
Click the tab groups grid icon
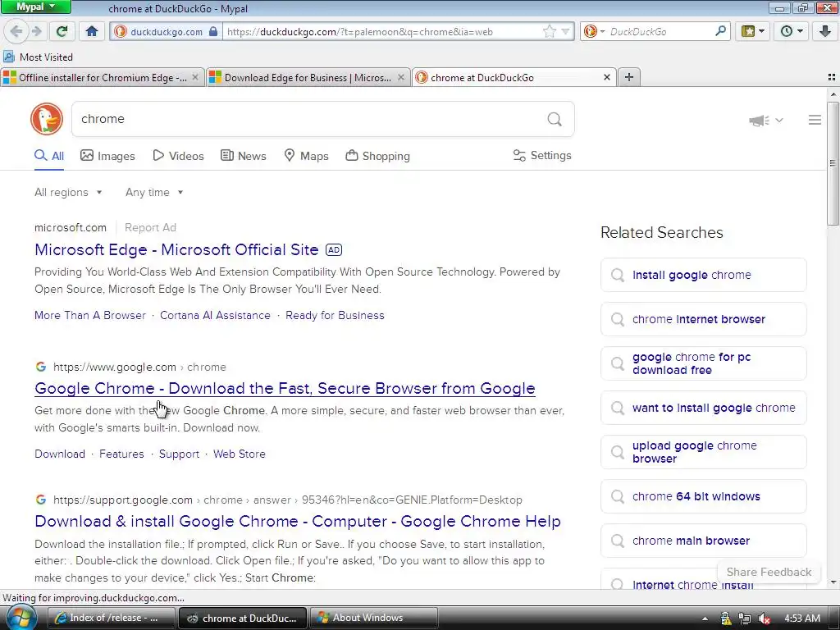pos(832,77)
